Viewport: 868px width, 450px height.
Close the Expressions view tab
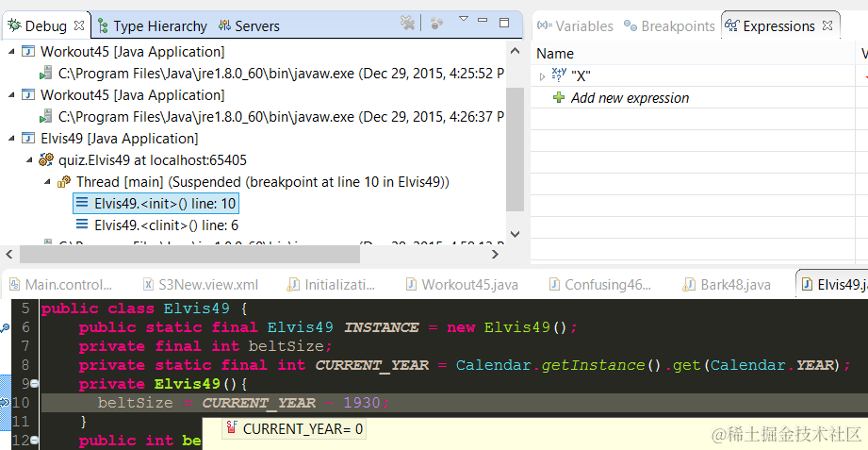pos(827,25)
